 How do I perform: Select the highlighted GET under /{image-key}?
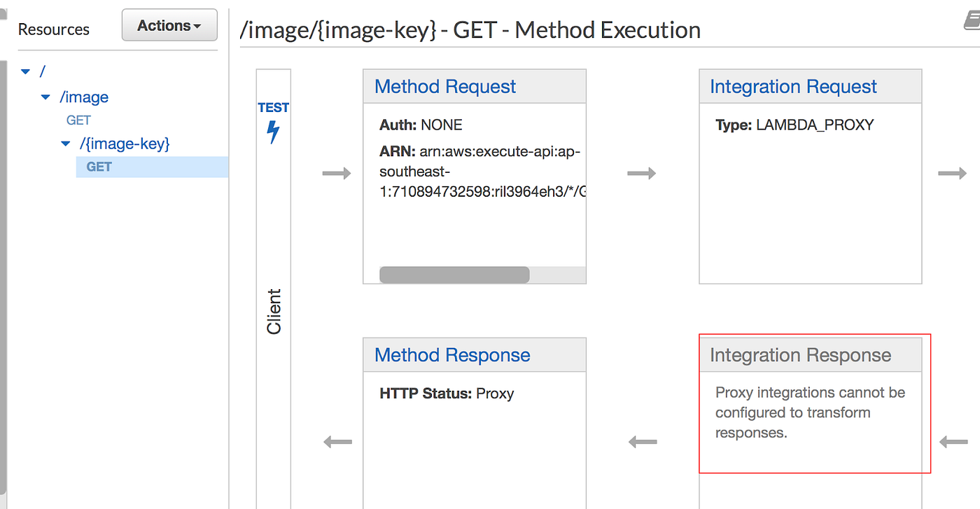[x=98, y=167]
